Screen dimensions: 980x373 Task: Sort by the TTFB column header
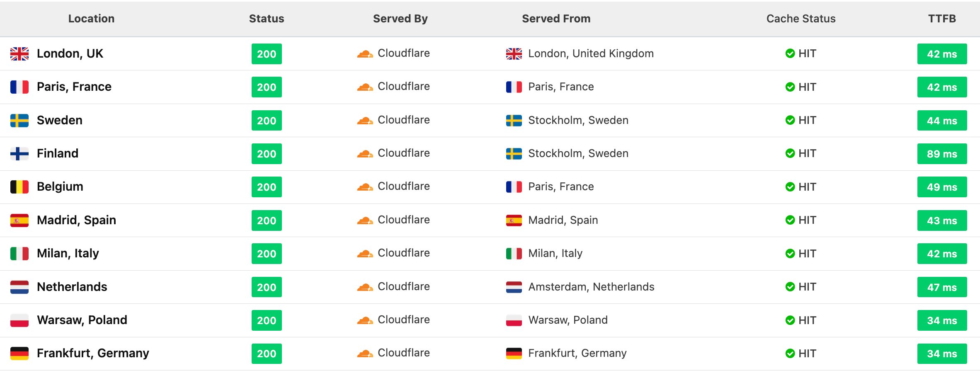pos(942,19)
